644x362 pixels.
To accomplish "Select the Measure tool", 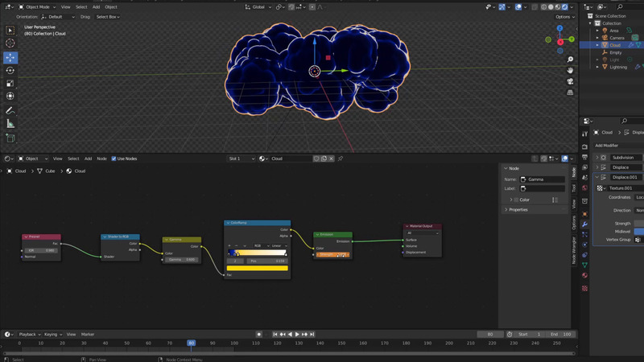I will coord(10,124).
